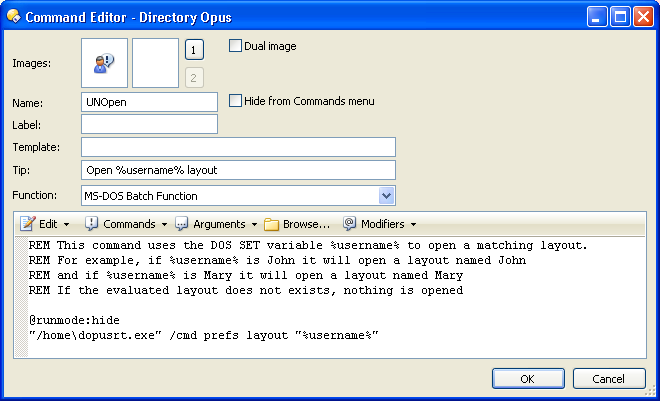Enable the Dual image checkbox
660x401 pixels.
click(235, 45)
